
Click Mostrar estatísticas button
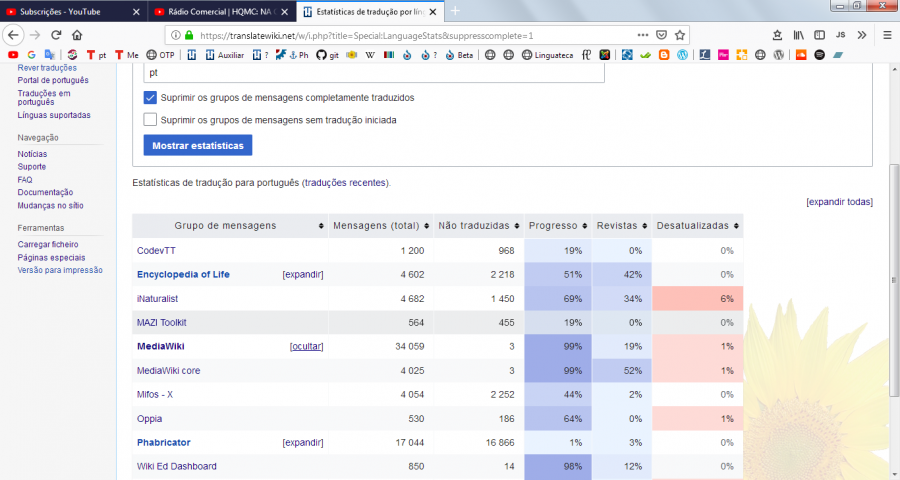[198, 145]
